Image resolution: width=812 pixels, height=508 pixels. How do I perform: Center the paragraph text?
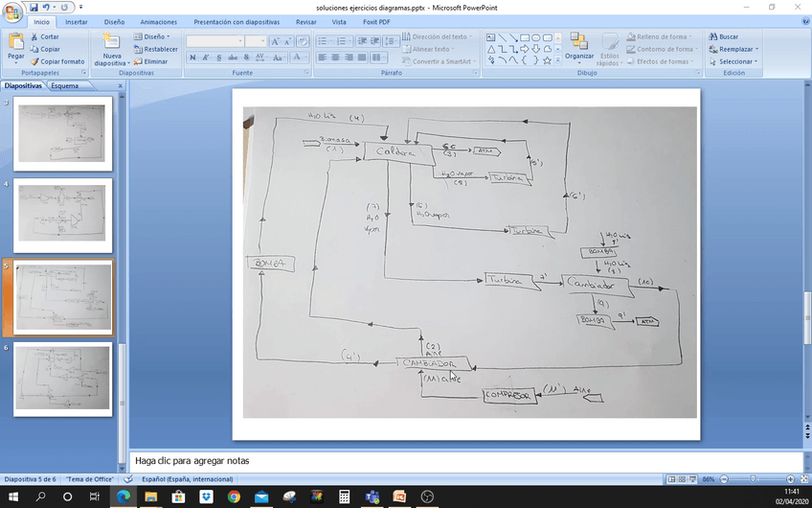[x=335, y=58]
